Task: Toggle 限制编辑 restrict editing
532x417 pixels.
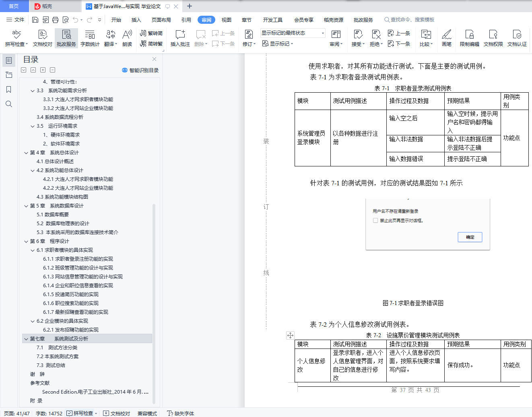Action: pyautogui.click(x=470, y=38)
